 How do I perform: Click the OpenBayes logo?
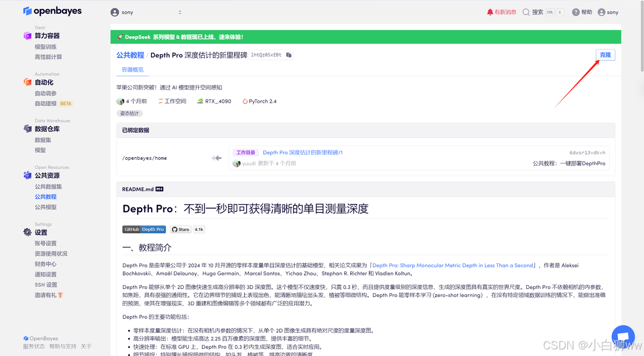(x=52, y=11)
